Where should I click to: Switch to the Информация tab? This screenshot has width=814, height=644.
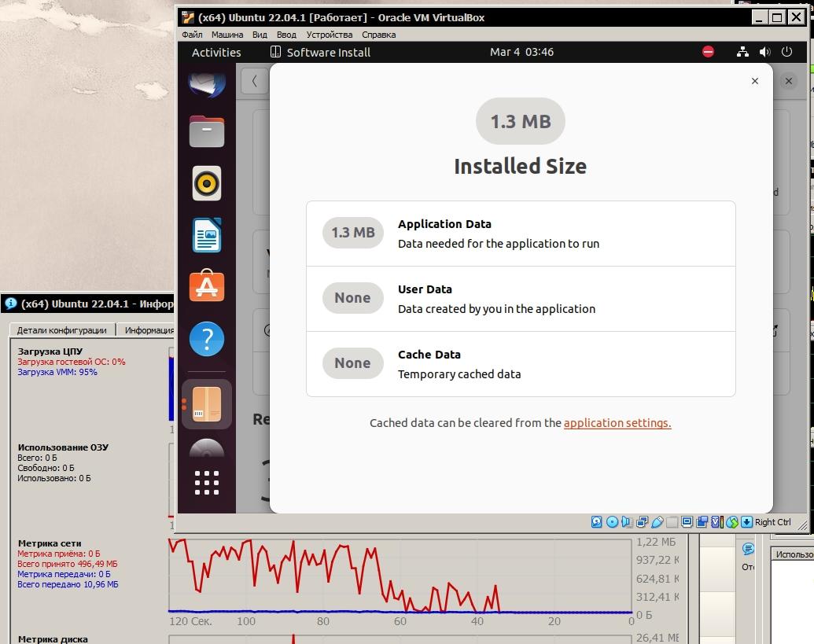147,330
